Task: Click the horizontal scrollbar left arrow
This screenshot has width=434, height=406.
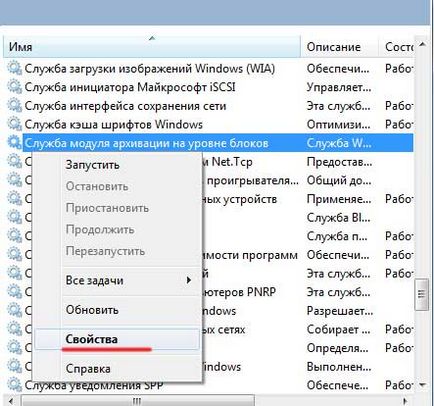Action: point(11,400)
